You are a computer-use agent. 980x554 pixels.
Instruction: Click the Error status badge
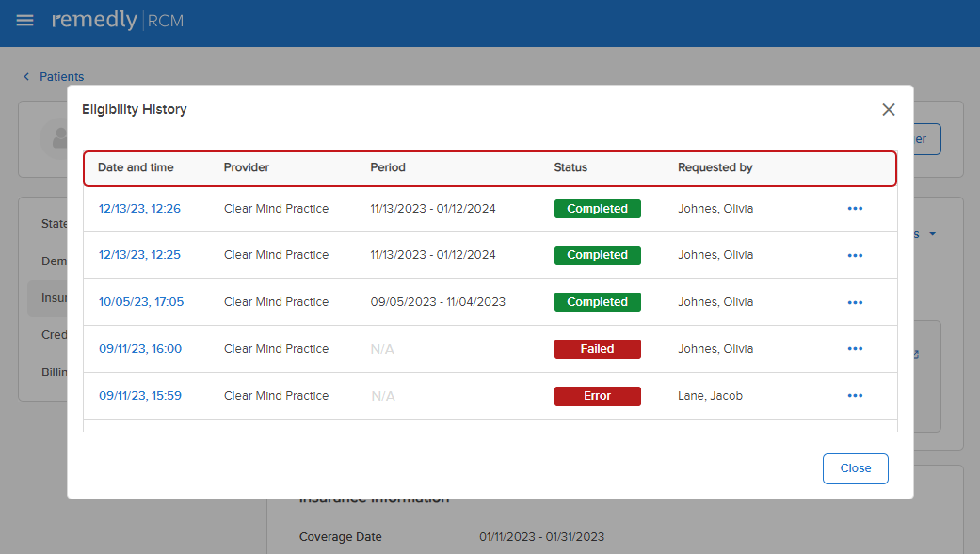coord(597,396)
